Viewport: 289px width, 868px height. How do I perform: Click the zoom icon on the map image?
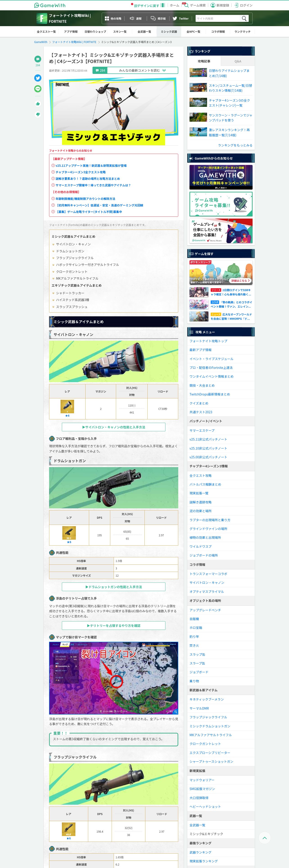point(175,712)
